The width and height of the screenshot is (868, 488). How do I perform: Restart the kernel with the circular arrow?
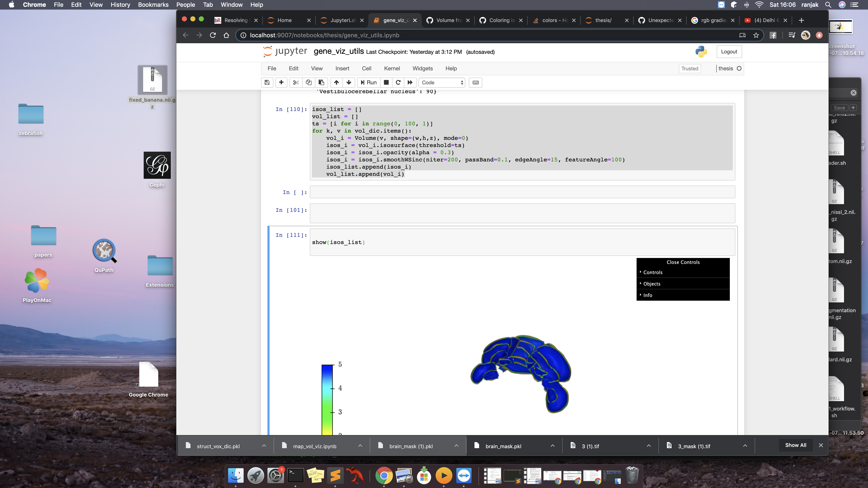tap(398, 83)
